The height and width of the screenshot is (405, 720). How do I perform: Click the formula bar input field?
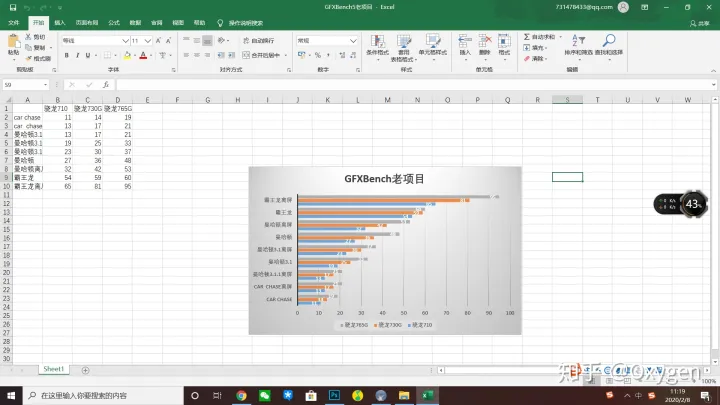coord(412,84)
